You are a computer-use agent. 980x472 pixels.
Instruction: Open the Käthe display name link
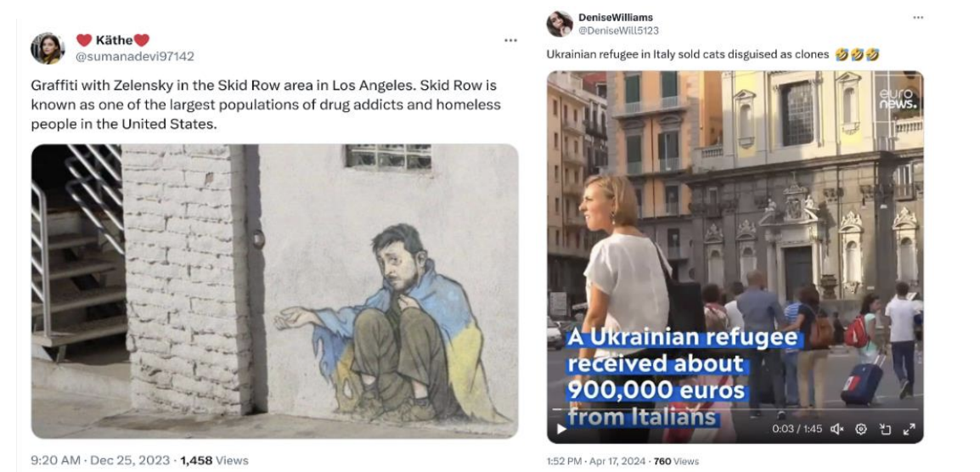coord(112,40)
